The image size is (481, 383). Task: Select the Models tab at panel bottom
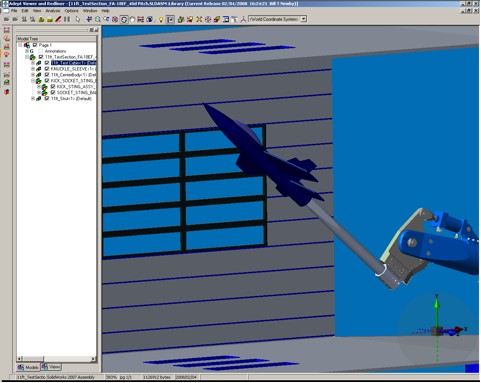pyautogui.click(x=29, y=367)
